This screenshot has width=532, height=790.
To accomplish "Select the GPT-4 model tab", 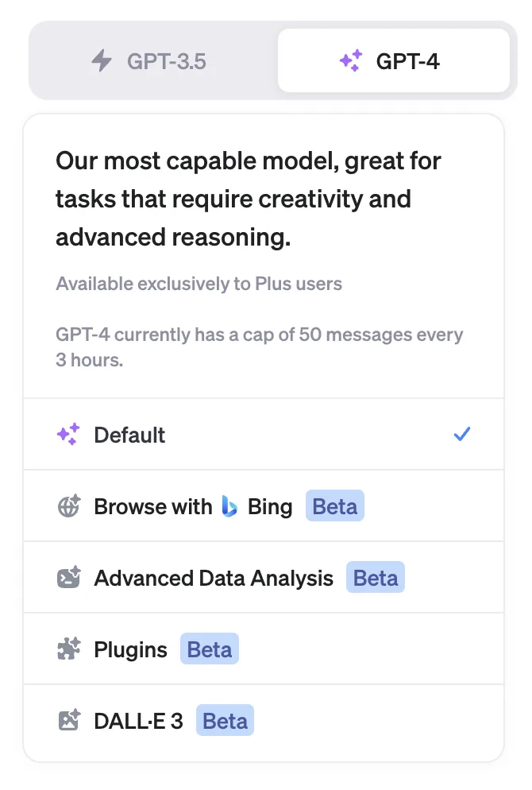I will 394,61.
